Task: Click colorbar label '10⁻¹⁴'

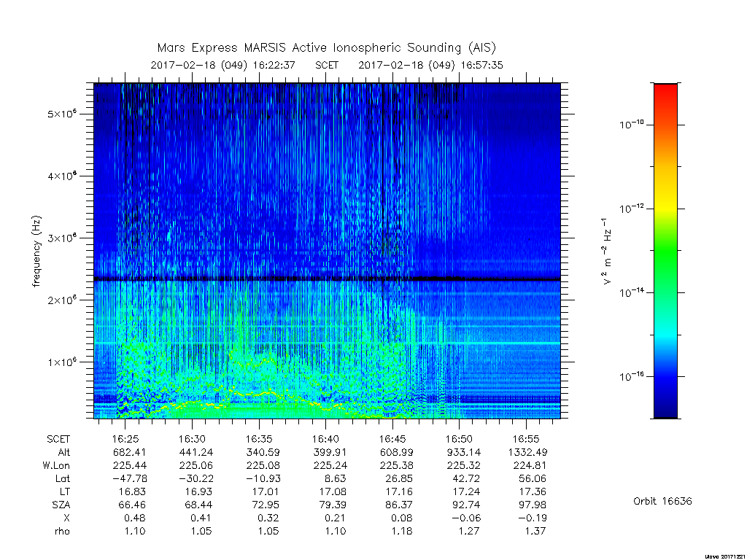Action: click(631, 292)
